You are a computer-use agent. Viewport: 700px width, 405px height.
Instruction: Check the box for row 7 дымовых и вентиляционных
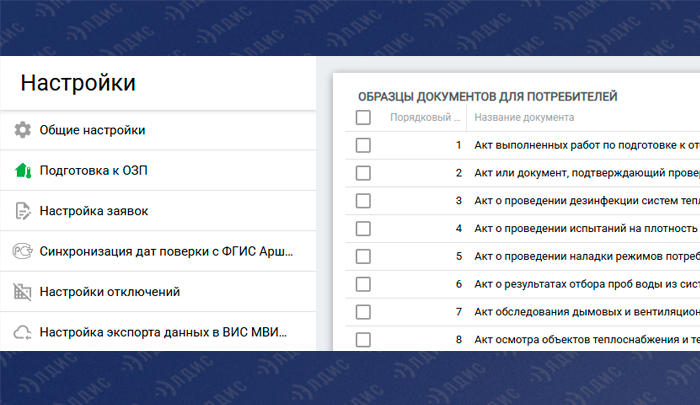363,312
